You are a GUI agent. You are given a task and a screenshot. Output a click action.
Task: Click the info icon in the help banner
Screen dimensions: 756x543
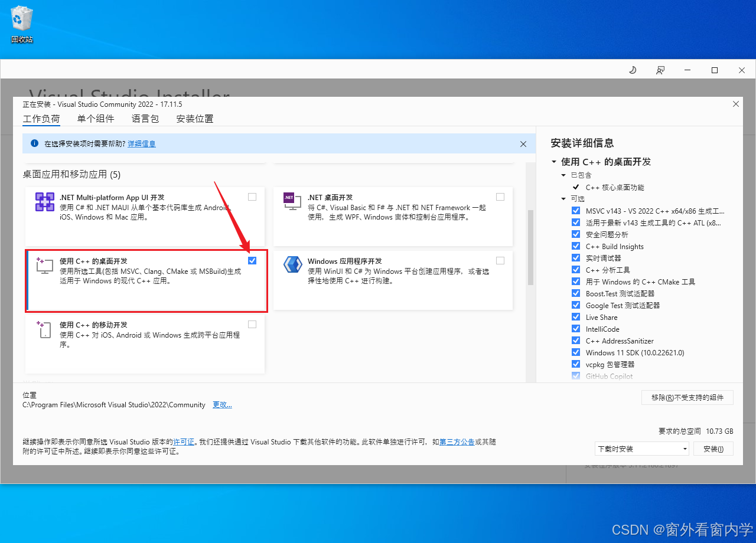pos(34,143)
